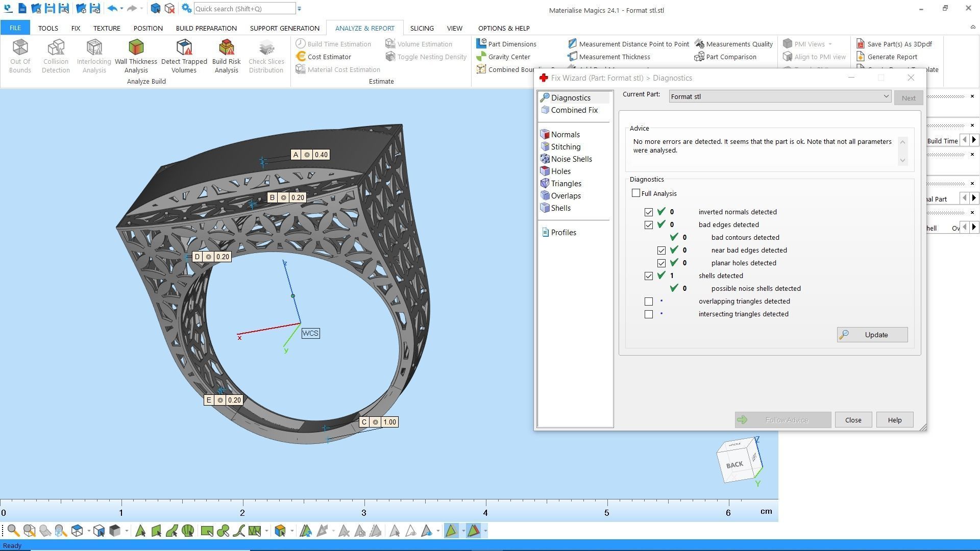Switch to SUPPORT GENERATION tab
This screenshot has height=551, width=980.
coord(284,28)
